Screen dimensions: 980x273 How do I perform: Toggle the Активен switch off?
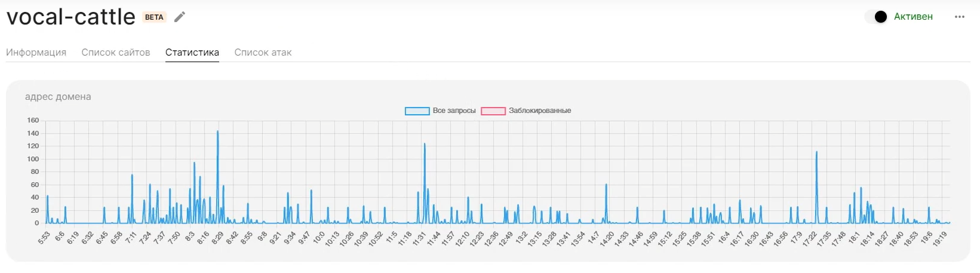click(876, 17)
